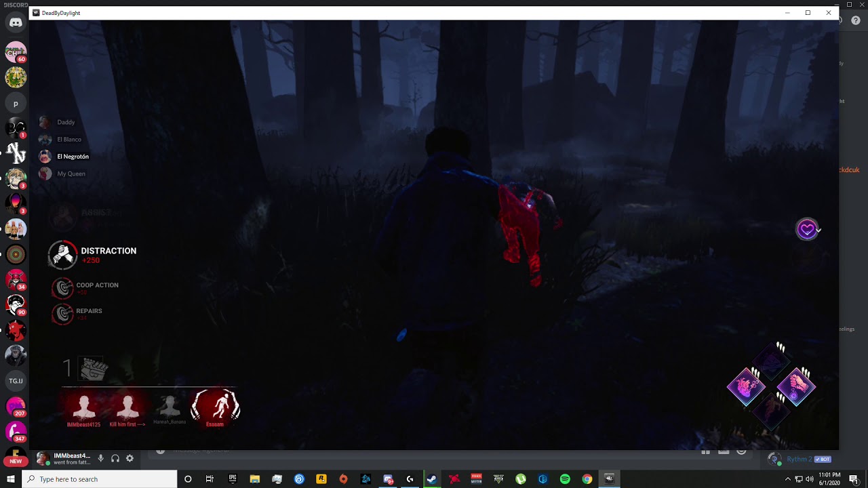Viewport: 868px width, 488px height.
Task: Click Essaam survivor status portrait
Action: point(216,407)
